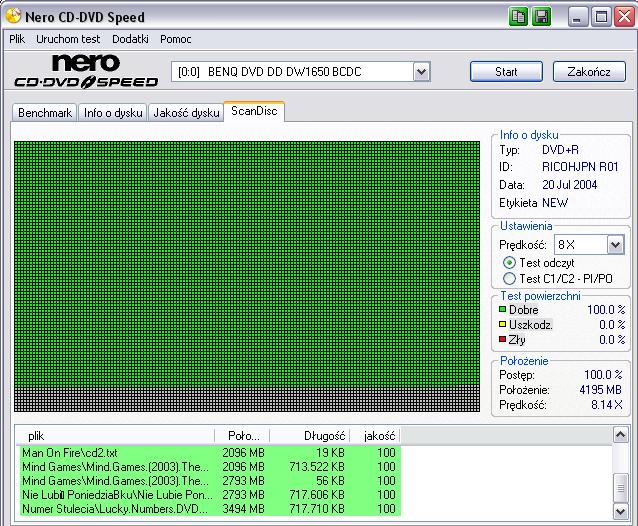Click the green copy-to-clipboard icon
This screenshot has width=638, height=526.
[x=519, y=17]
